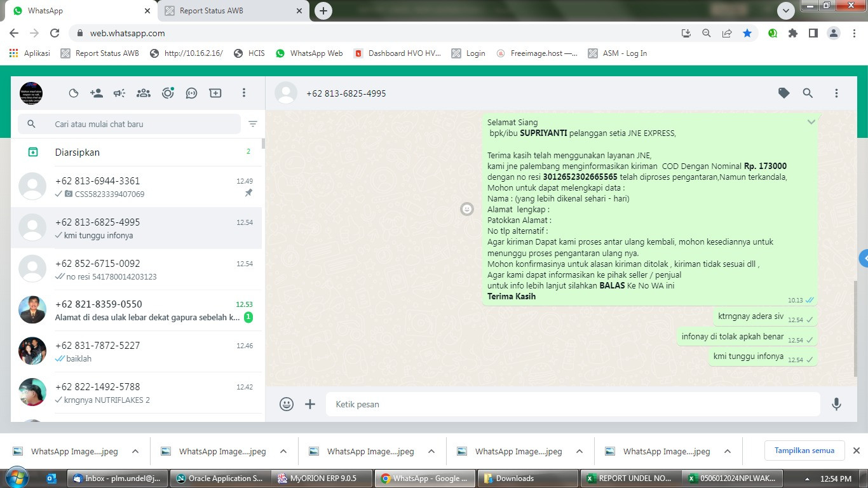
Task: Open the Chrome three-dot menu
Action: click(x=854, y=33)
